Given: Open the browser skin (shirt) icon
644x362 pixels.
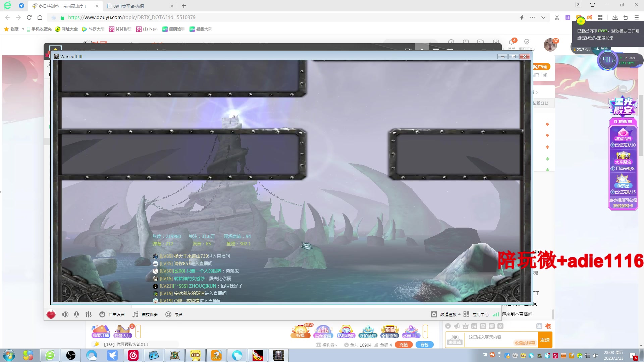Looking at the screenshot, I should (x=592, y=5).
